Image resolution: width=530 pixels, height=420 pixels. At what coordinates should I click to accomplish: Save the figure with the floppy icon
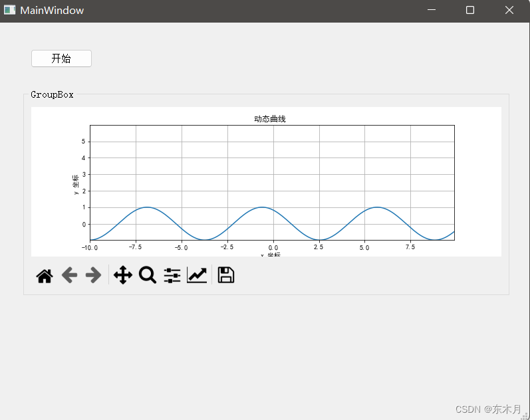pyautogui.click(x=226, y=275)
